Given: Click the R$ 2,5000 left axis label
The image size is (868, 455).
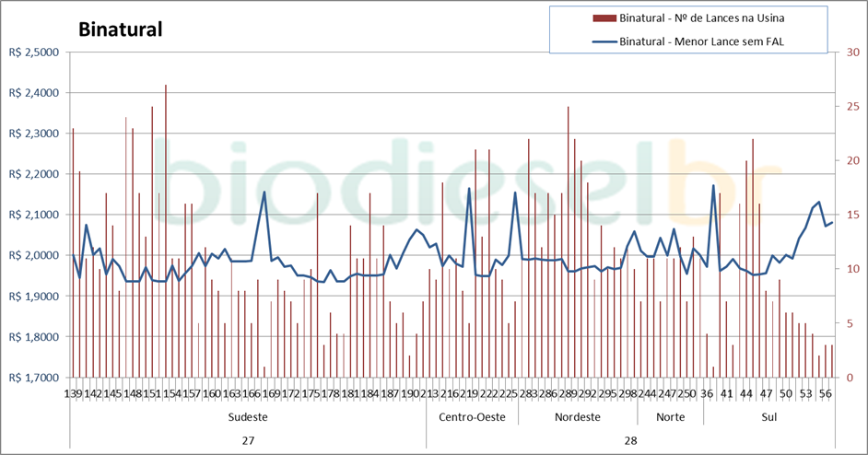Looking at the screenshot, I should click(33, 52).
